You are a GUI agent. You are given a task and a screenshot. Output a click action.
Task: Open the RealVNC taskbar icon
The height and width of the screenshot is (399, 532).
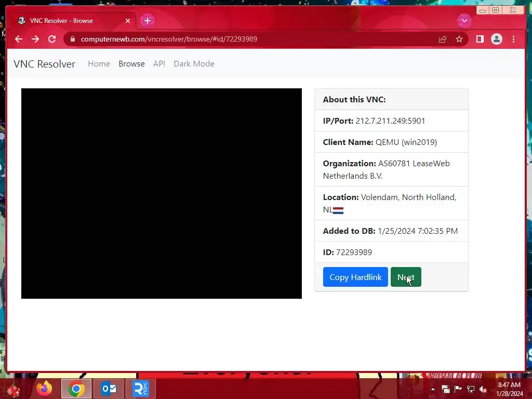coord(141,389)
